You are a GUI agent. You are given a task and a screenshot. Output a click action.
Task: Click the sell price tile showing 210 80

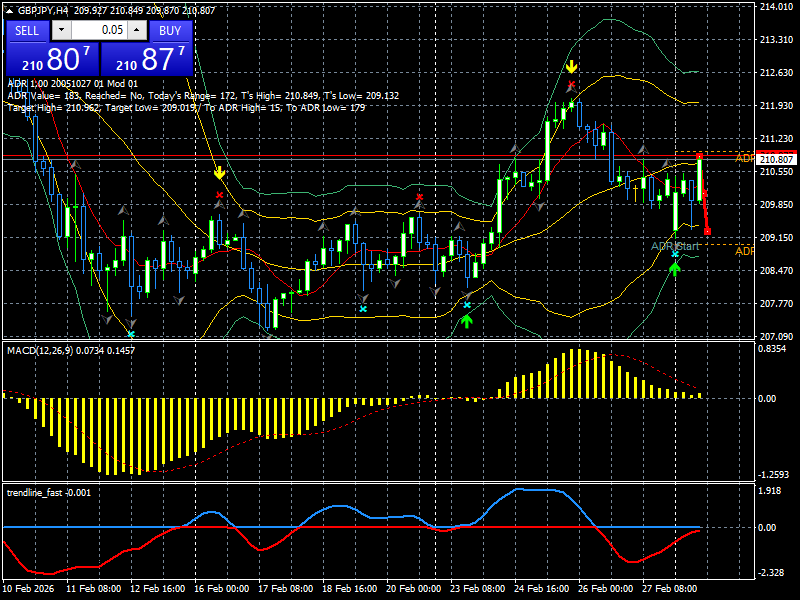pyautogui.click(x=53, y=59)
